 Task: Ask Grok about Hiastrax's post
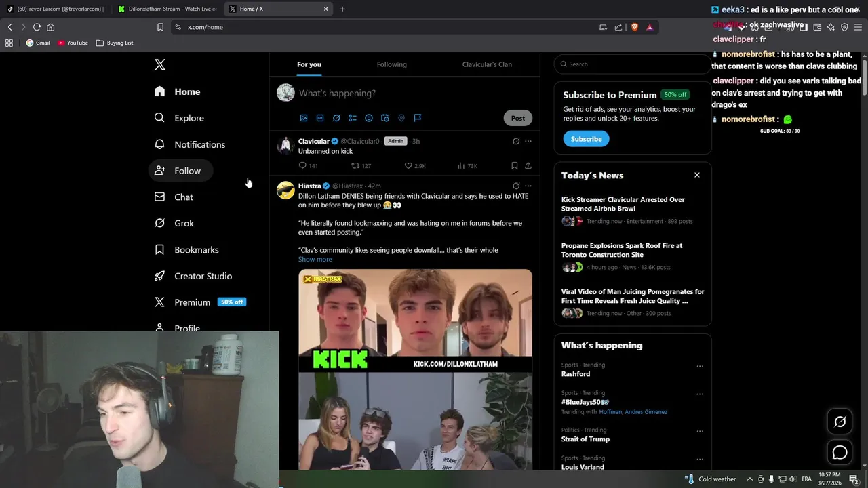click(x=516, y=186)
